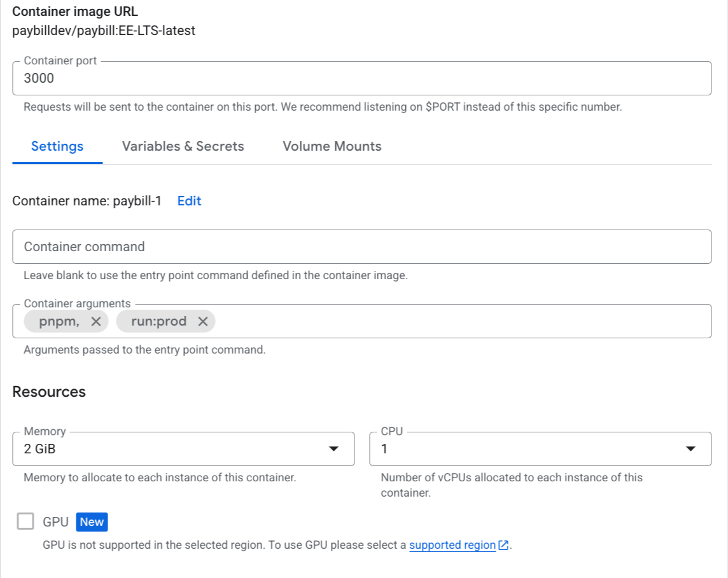The height and width of the screenshot is (578, 728).
Task: Open the Volume Mounts tab
Action: point(332,146)
